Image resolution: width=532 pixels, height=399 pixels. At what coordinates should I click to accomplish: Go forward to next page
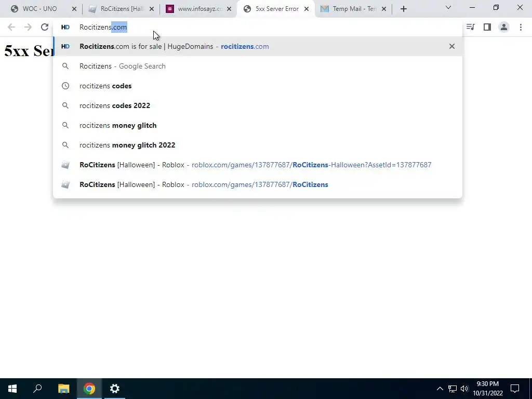[x=28, y=27]
